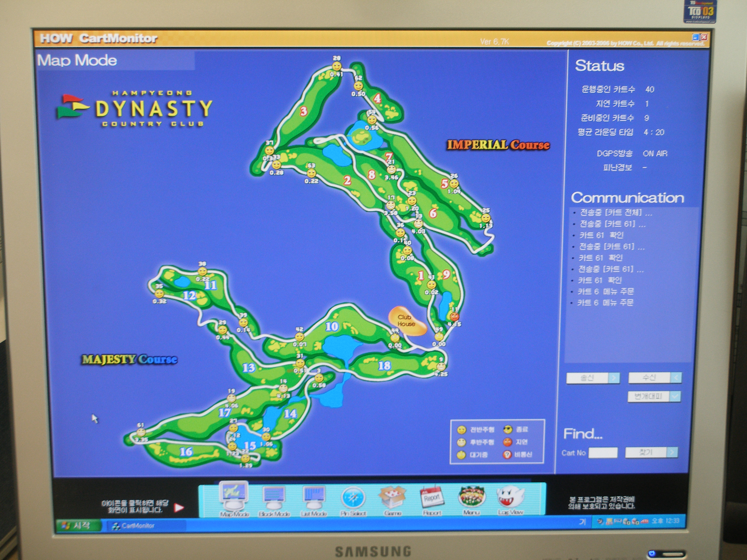Click the system tray clock 12:33
Image resolution: width=747 pixels, height=560 pixels.
point(665,521)
